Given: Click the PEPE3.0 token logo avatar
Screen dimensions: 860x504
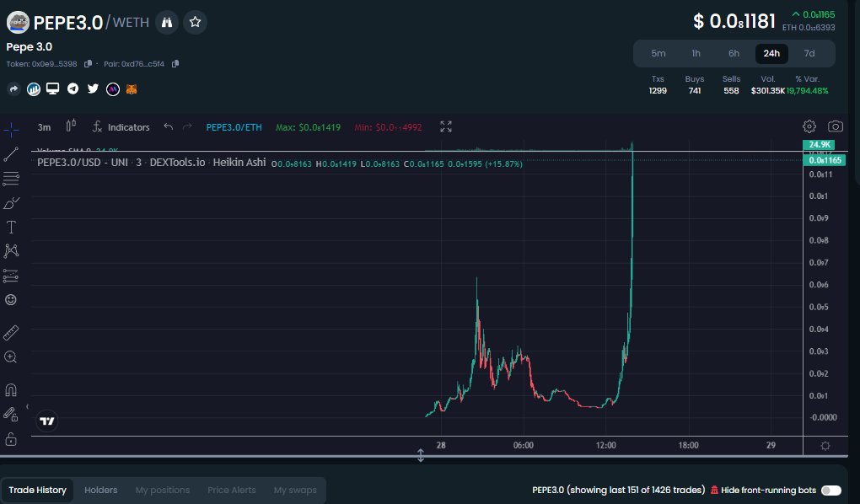Looking at the screenshot, I should click(x=18, y=23).
